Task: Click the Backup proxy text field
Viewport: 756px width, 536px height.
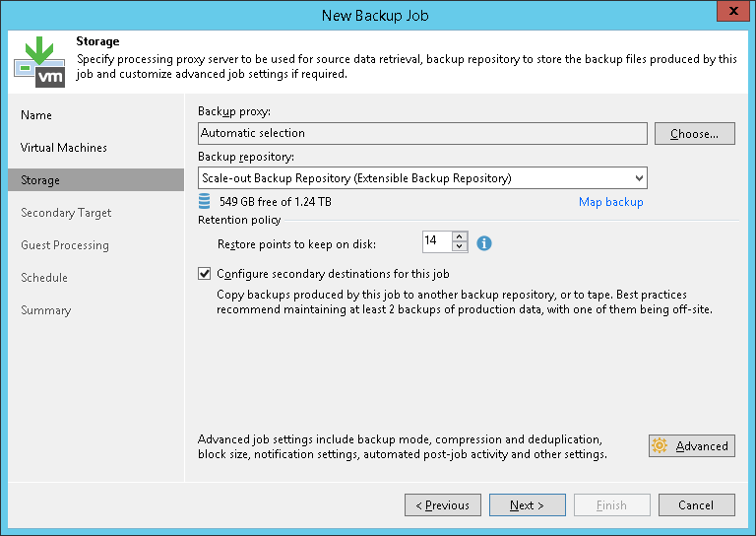Action: click(422, 133)
